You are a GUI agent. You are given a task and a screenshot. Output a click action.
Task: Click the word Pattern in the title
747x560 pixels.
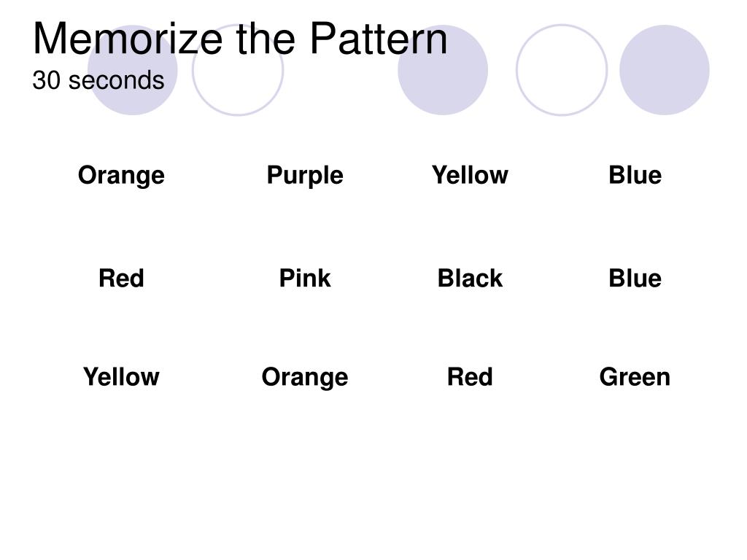point(379,39)
